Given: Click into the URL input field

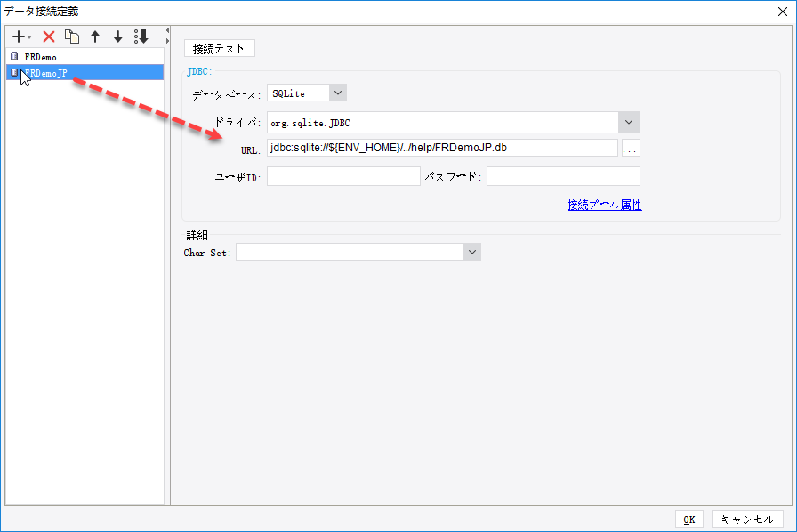Looking at the screenshot, I should 442,148.
